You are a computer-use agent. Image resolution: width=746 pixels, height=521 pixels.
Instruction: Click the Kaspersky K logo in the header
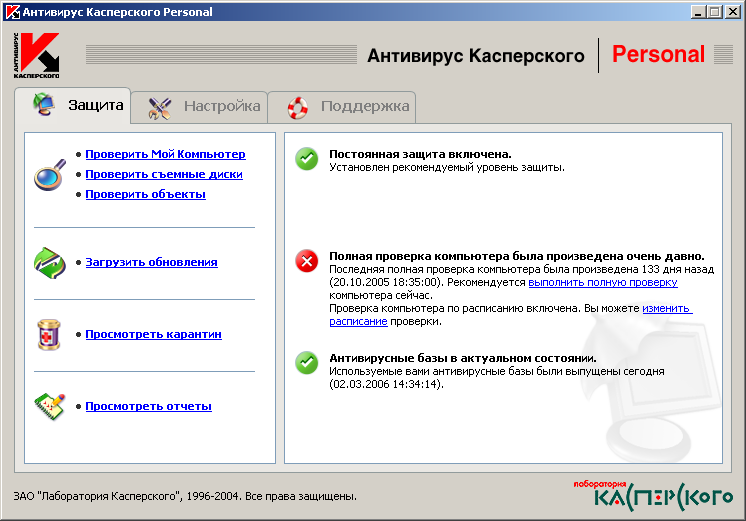point(37,55)
